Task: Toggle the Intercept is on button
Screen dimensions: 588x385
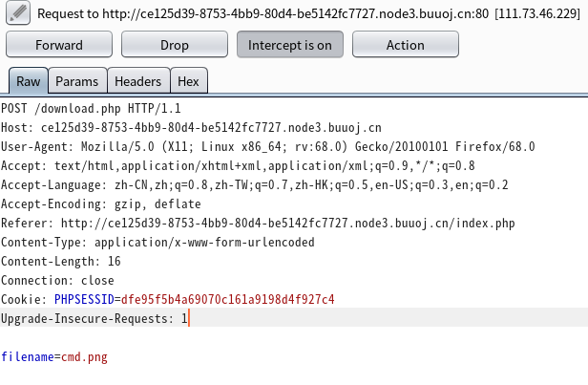Action: point(290,45)
